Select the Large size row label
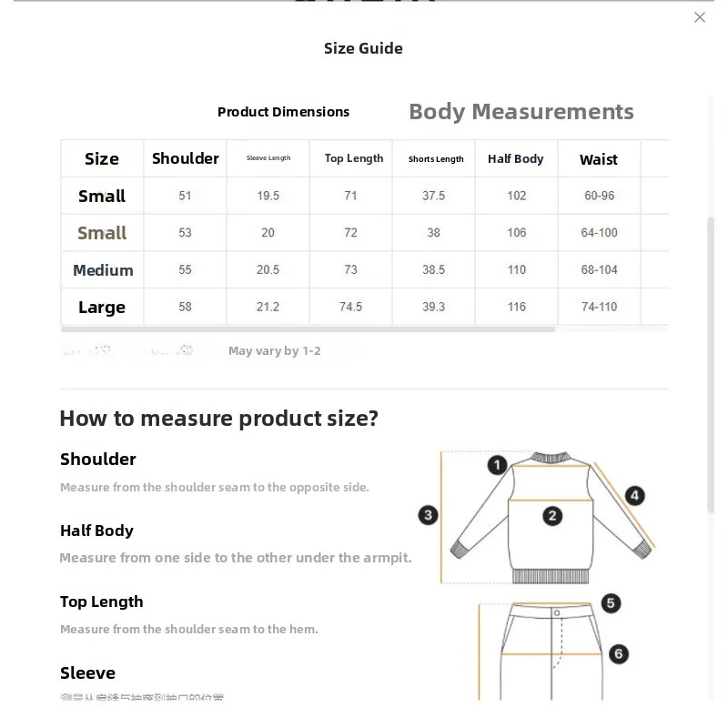 click(102, 308)
